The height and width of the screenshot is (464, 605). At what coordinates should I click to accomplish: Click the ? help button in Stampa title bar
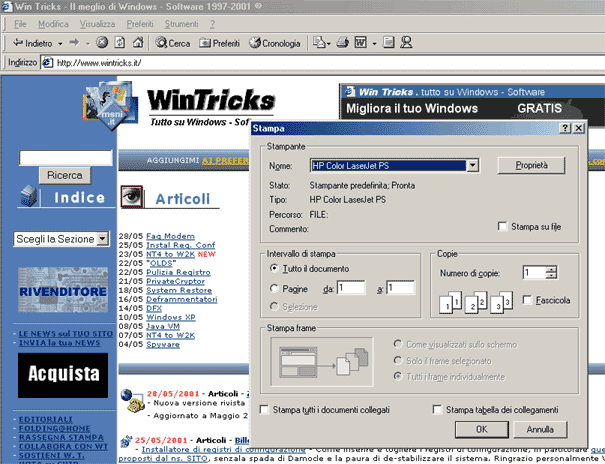click(x=565, y=128)
